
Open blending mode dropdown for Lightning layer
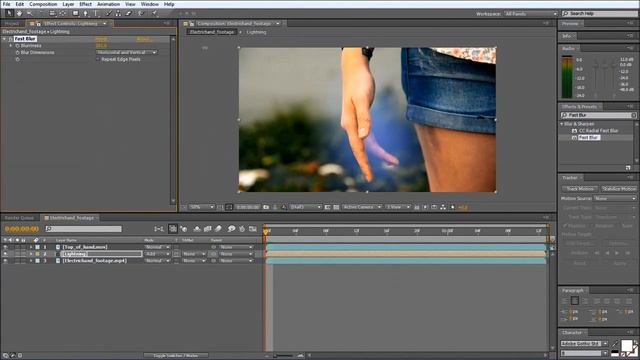(x=158, y=254)
